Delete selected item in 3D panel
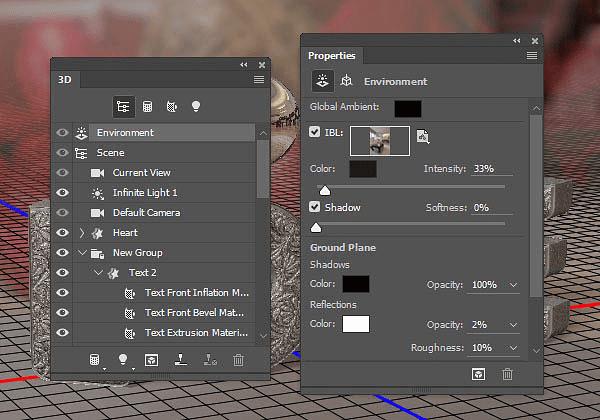 [x=238, y=360]
